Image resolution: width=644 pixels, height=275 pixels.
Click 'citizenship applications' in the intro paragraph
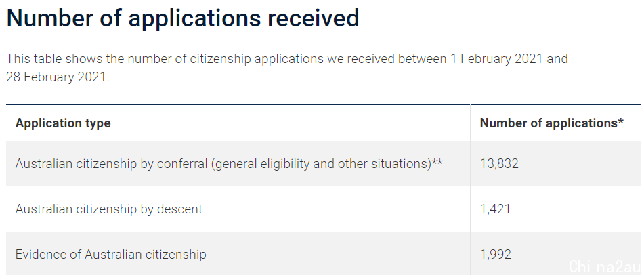(x=257, y=59)
